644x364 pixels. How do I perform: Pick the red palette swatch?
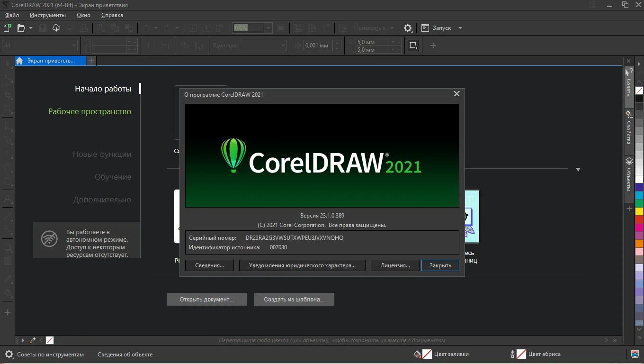point(639,219)
